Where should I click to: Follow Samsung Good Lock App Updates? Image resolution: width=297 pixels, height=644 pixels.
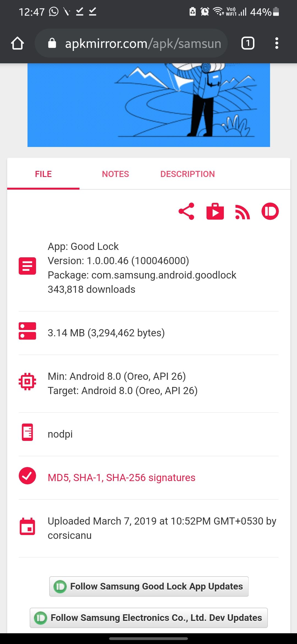[x=149, y=586]
